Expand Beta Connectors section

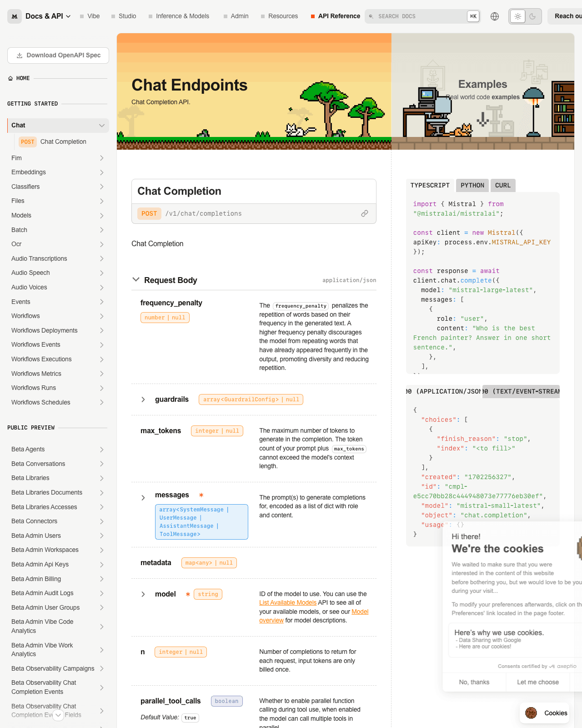(101, 521)
